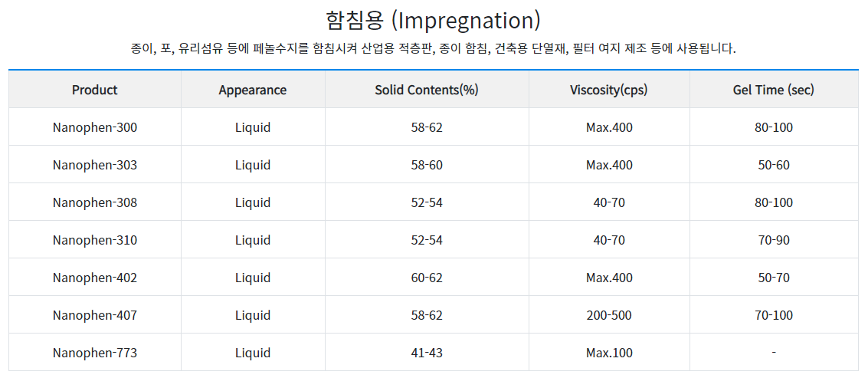Click the Viscosity(cps) column header
The width and height of the screenshot is (868, 378).
pos(609,90)
